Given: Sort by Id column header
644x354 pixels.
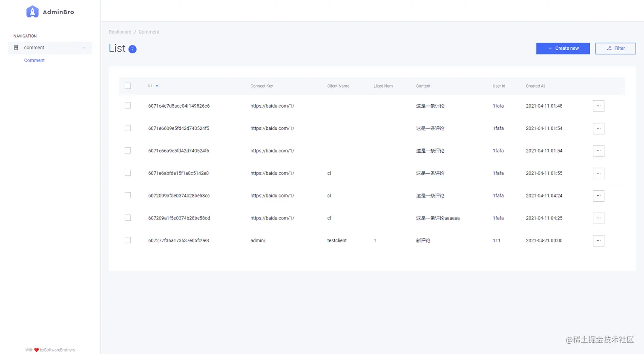Looking at the screenshot, I should (x=150, y=86).
